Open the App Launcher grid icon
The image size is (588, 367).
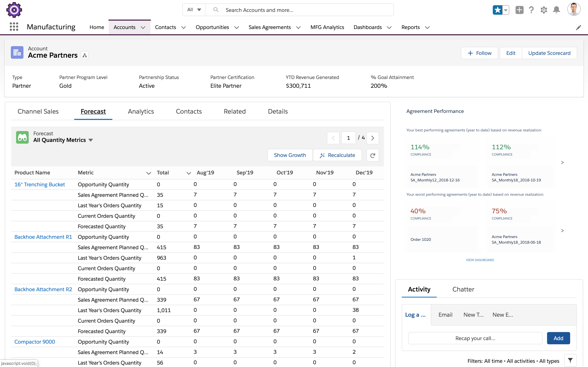pos(14,27)
